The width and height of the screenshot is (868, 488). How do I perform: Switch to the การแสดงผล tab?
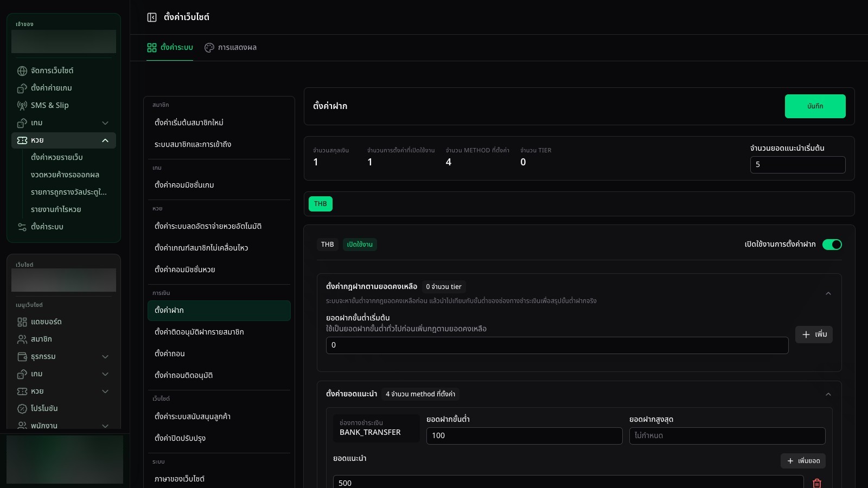231,48
